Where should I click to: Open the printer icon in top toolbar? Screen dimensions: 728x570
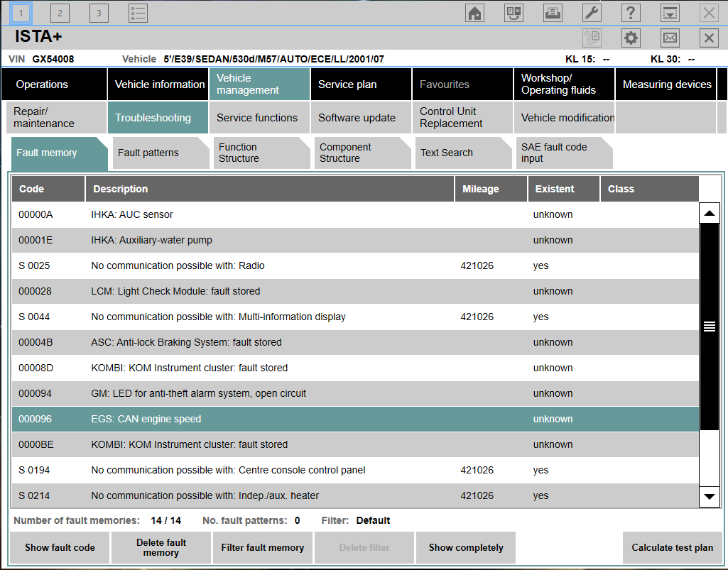pos(553,13)
